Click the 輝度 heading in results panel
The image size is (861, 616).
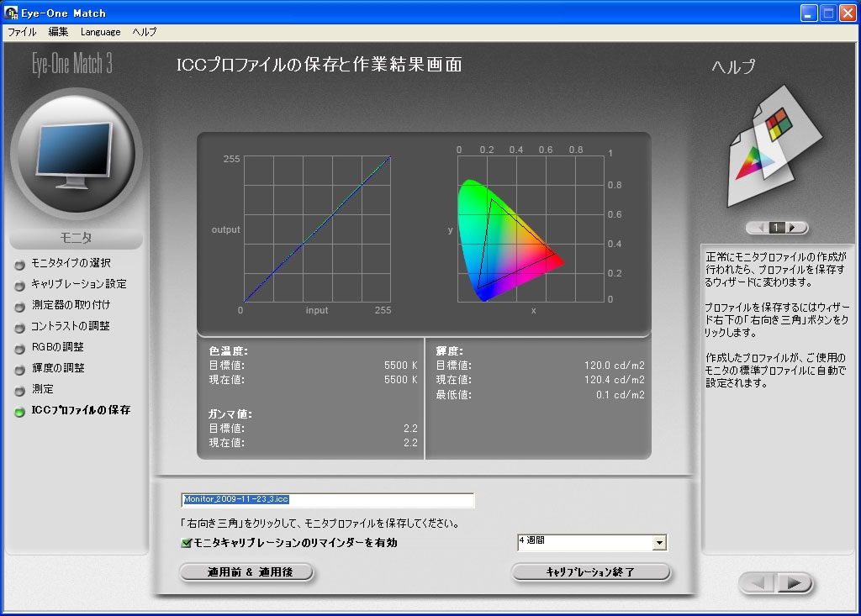coord(449,350)
